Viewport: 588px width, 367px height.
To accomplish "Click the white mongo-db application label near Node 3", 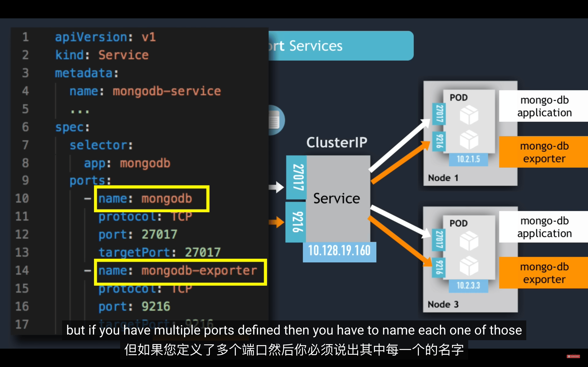I will (x=544, y=227).
